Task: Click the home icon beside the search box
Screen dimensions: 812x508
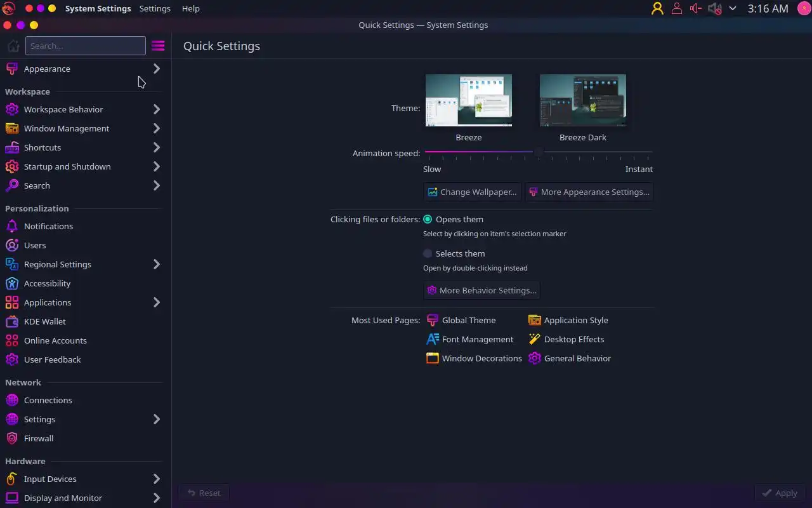Action: click(13, 46)
